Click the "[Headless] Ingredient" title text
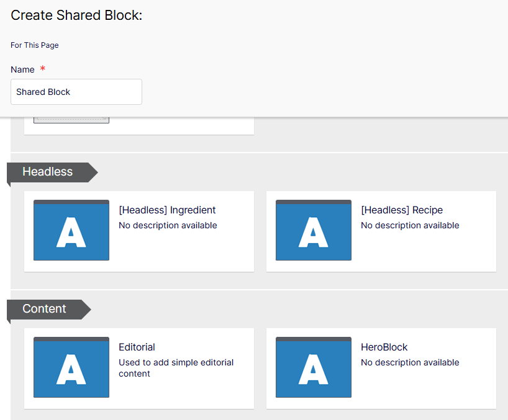The width and height of the screenshot is (508, 420). 167,210
